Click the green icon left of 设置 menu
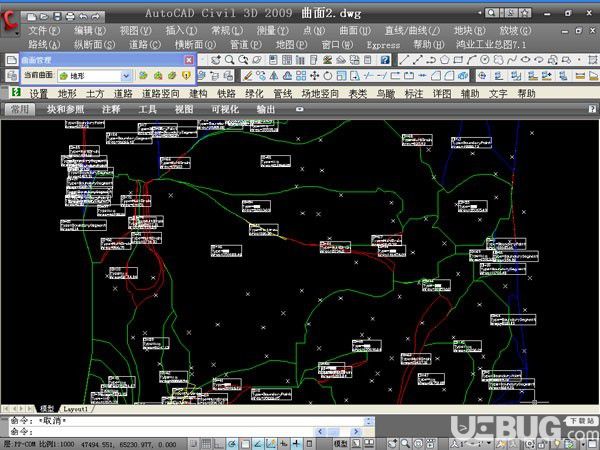600x450 pixels. click(x=16, y=93)
